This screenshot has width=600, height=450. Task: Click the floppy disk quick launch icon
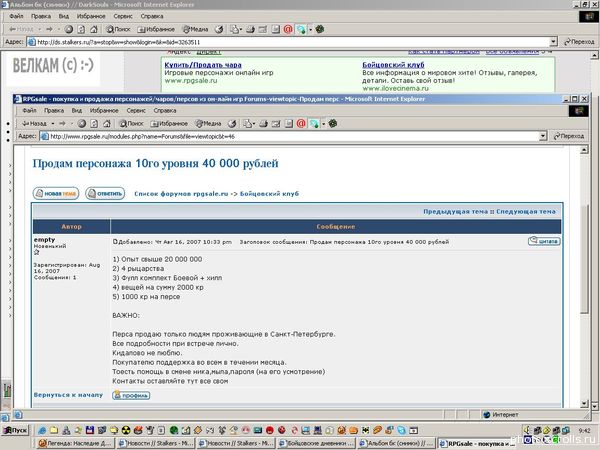click(x=90, y=430)
